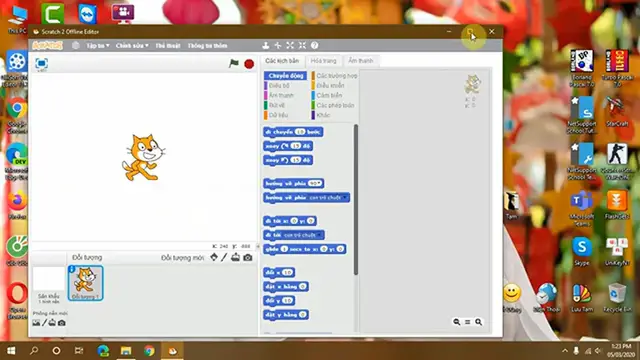Switch to the Các kịch bản tab
This screenshot has width=640, height=360.
(282, 61)
